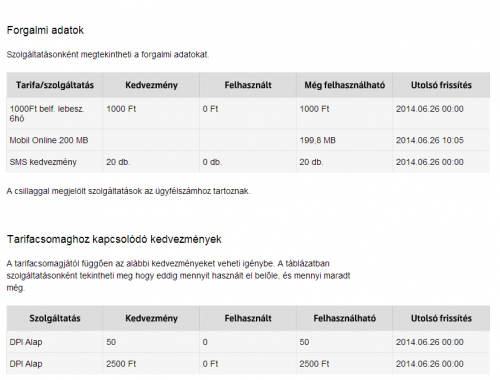Screen dimensions: 500x380
Task: Select the SMS kedvezmény row label
Action: click(x=43, y=162)
